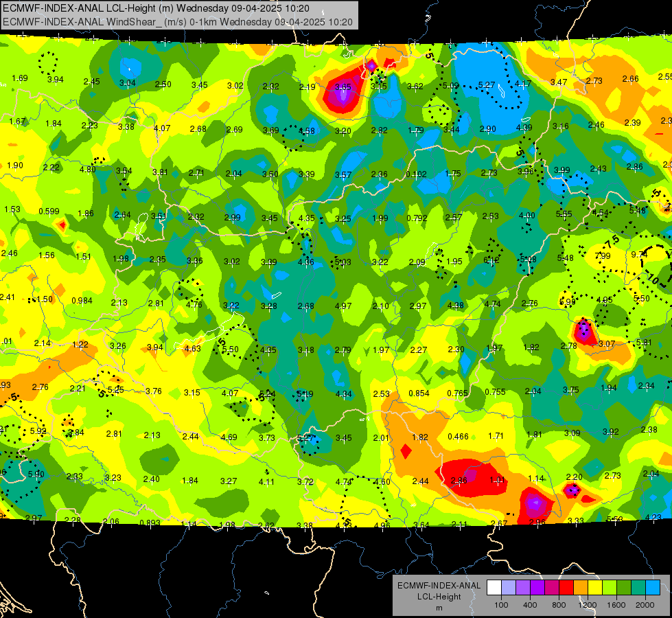Click the orange 1200 m legend swatch
The height and width of the screenshot is (618, 672).
click(x=581, y=588)
